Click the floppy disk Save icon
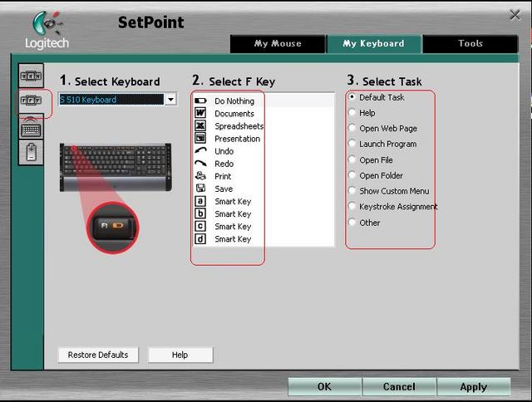Screen dimensions: 532x402 pos(200,189)
